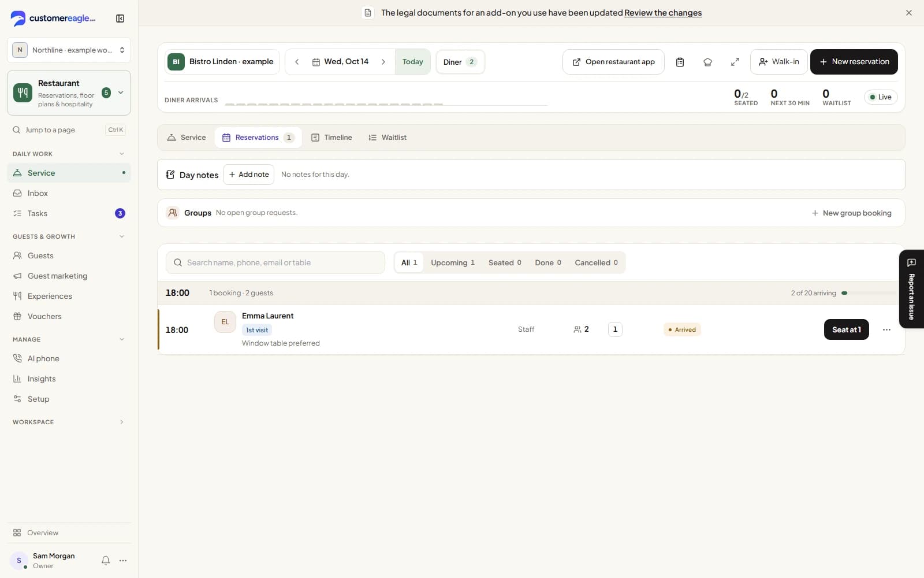Switch to the Waitlist tab
Image resolution: width=924 pixels, height=578 pixels.
pos(388,138)
